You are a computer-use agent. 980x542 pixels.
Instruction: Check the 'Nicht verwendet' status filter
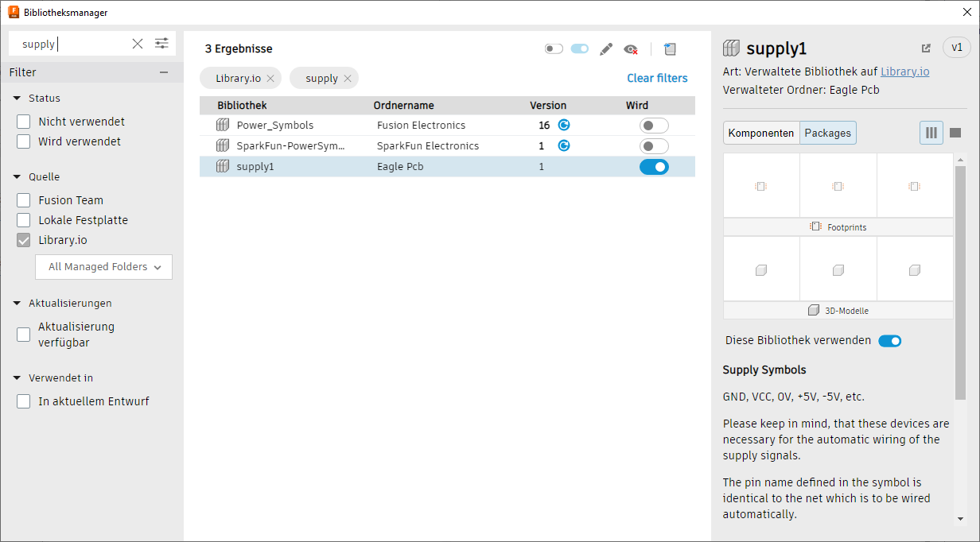[23, 121]
